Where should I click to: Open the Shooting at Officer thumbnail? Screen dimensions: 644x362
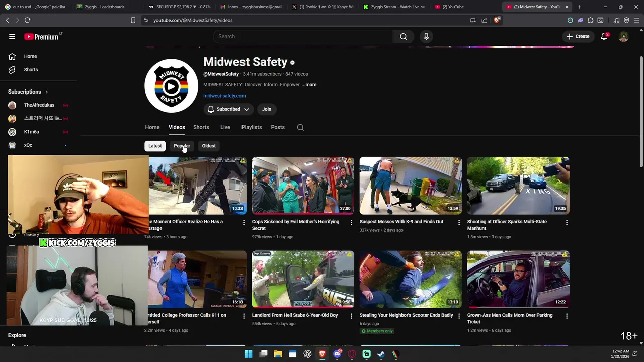(518, 186)
